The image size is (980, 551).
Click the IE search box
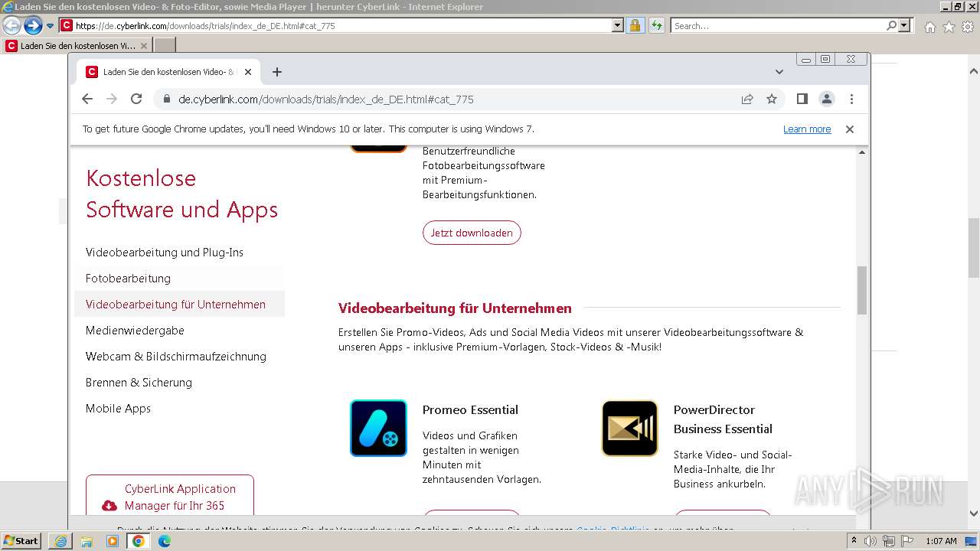click(779, 26)
